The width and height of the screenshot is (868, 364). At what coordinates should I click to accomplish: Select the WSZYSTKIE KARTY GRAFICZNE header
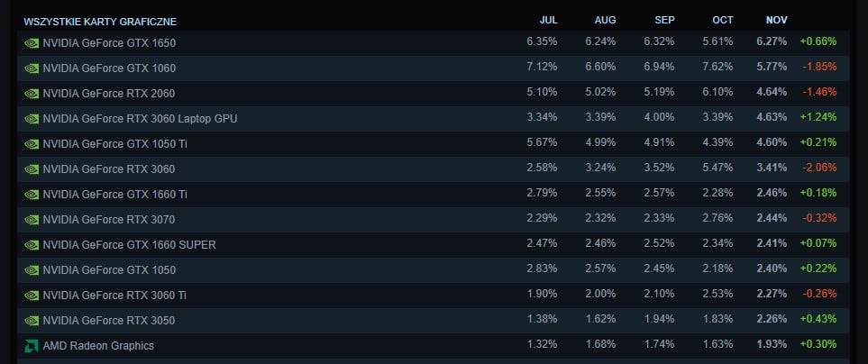pyautogui.click(x=100, y=22)
